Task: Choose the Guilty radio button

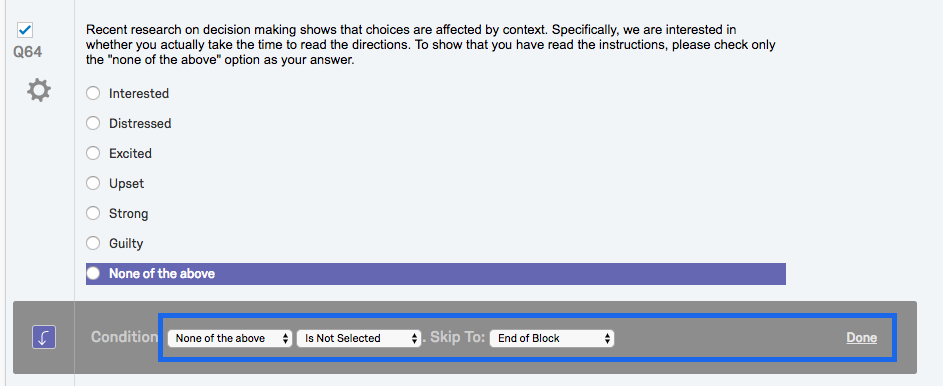Action: click(93, 244)
